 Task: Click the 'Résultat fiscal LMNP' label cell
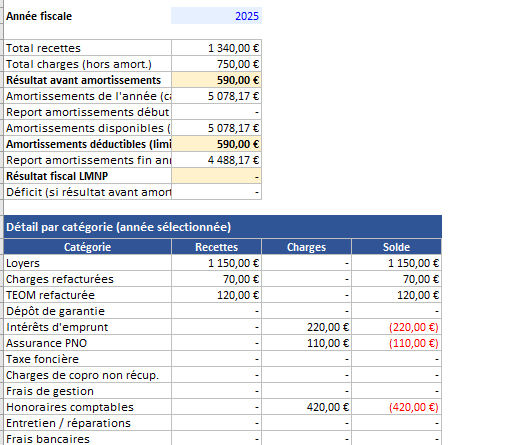(88, 176)
